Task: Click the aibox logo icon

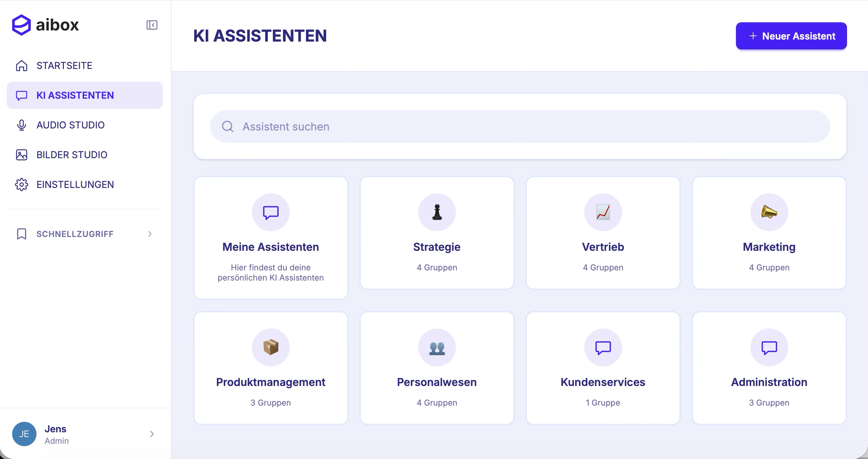Action: [x=21, y=25]
